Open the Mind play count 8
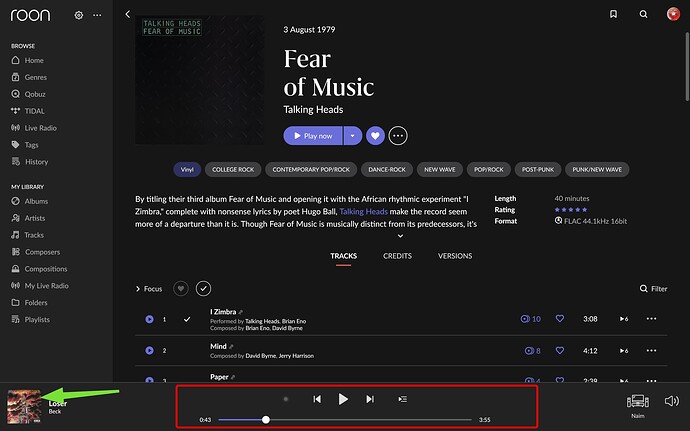The image size is (690, 431). [x=532, y=351]
